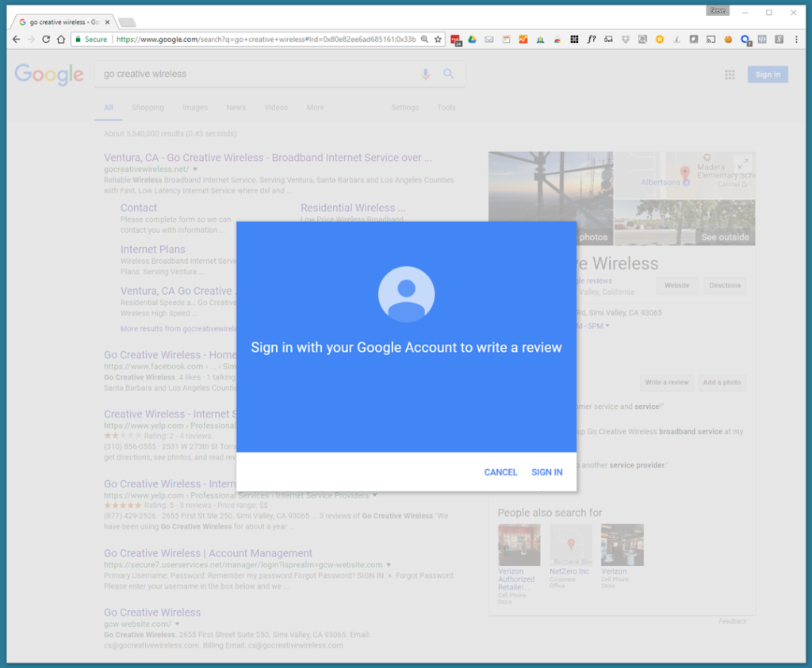Click the Google Drive extension icon

tap(471, 38)
